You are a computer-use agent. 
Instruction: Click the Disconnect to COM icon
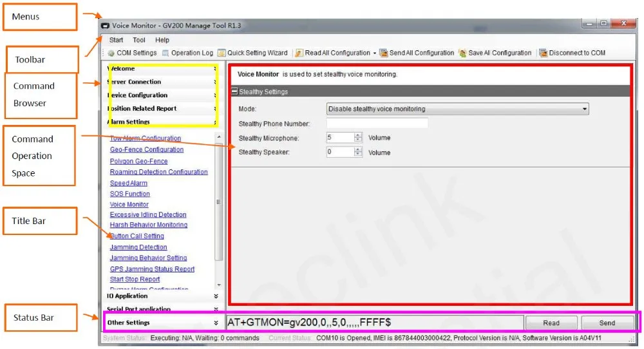tap(544, 53)
